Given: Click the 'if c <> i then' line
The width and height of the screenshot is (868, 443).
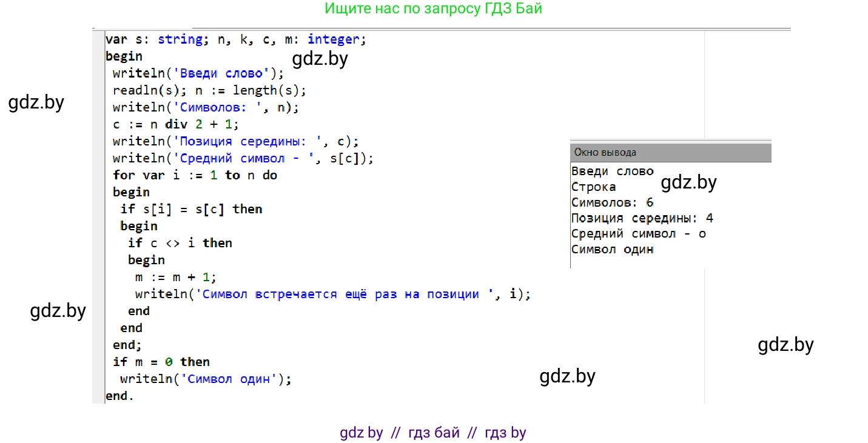Looking at the screenshot, I should [x=180, y=243].
